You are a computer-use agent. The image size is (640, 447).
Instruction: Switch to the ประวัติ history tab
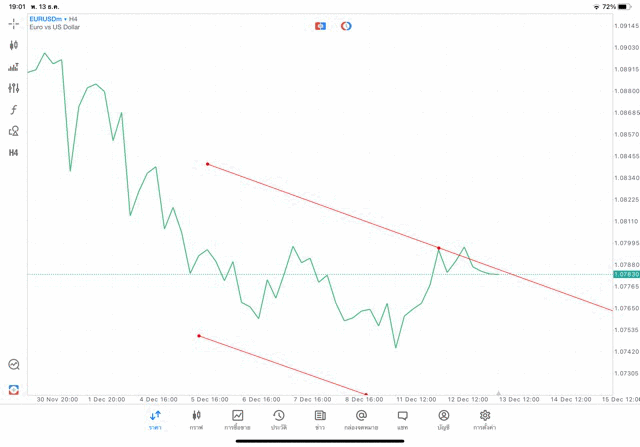tap(278, 420)
